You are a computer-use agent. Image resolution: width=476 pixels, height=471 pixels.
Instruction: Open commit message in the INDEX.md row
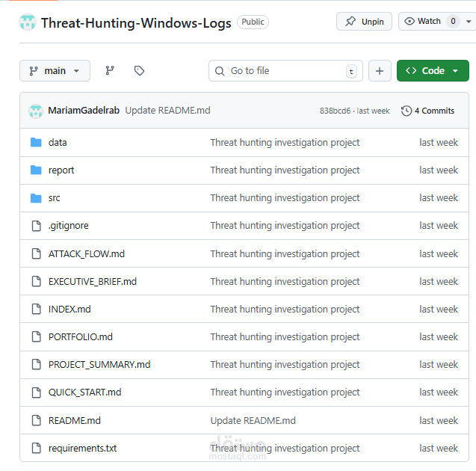point(285,310)
